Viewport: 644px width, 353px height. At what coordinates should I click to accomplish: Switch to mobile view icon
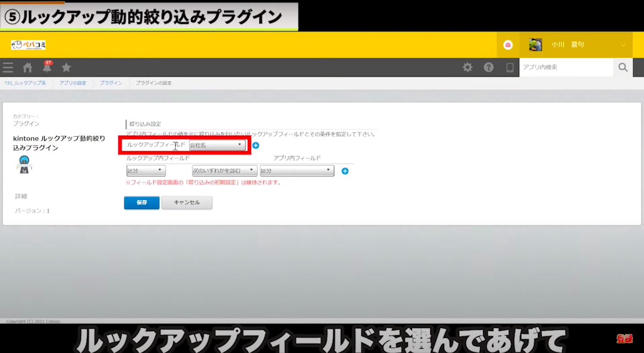pos(509,68)
